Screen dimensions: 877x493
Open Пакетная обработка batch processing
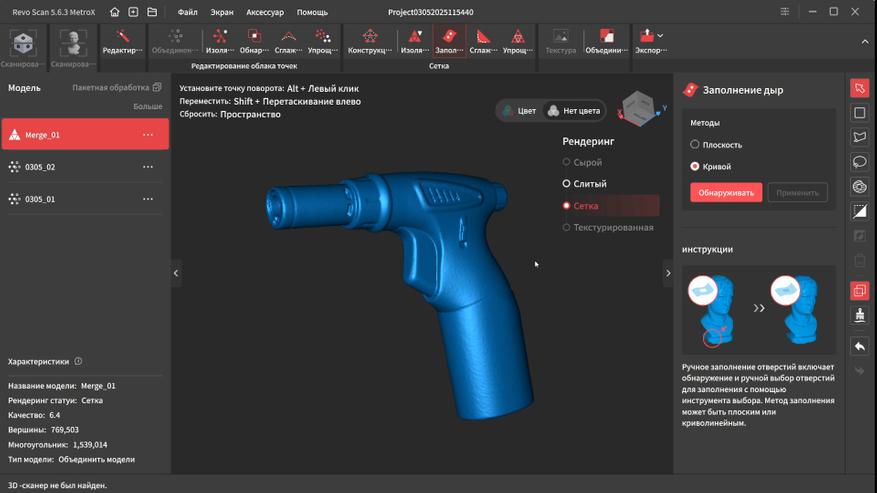tap(116, 87)
